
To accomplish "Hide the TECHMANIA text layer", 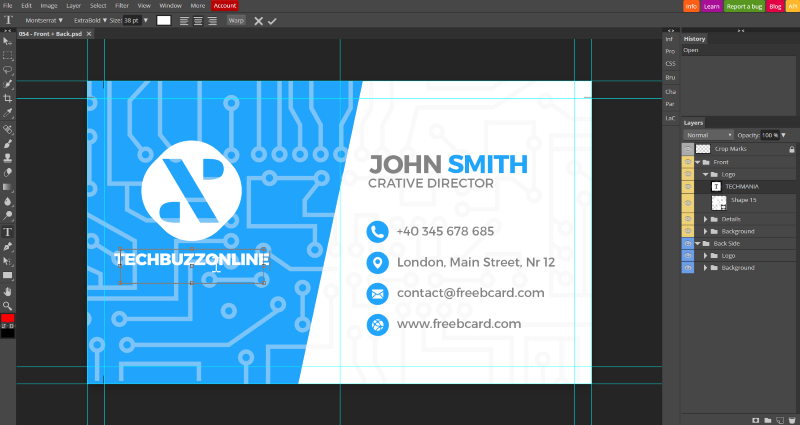I will pyautogui.click(x=688, y=187).
